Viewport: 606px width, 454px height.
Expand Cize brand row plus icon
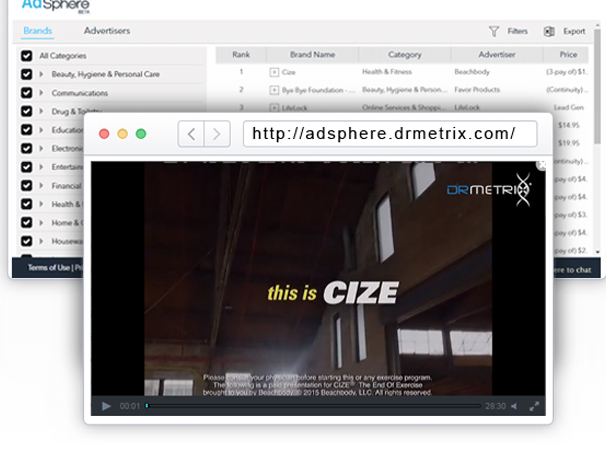click(x=274, y=72)
